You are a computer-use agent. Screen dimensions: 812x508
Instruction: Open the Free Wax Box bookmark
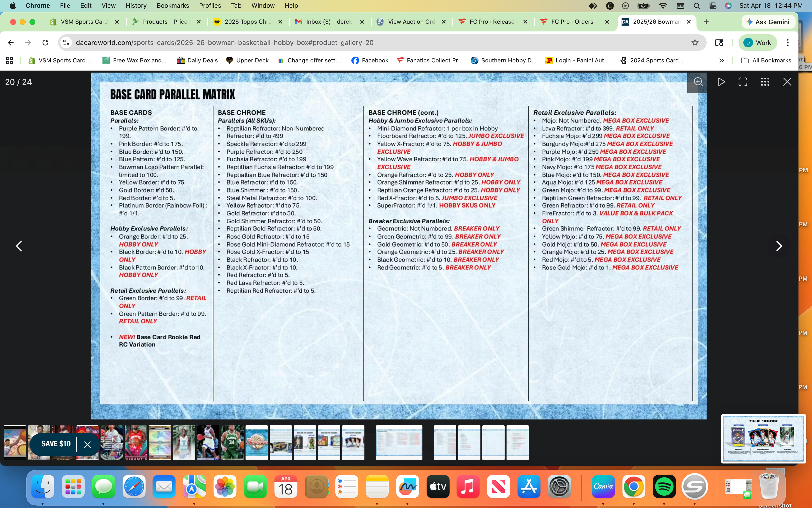pyautogui.click(x=135, y=60)
